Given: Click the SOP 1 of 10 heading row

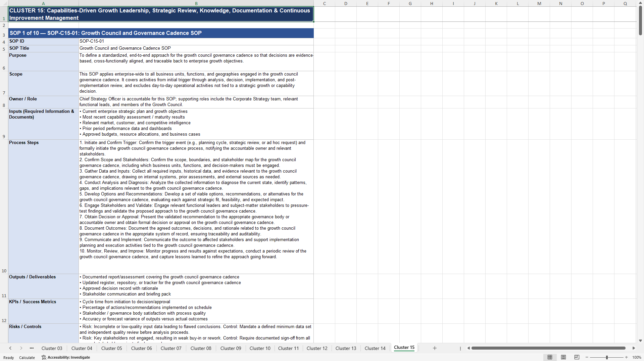Looking at the screenshot, I should (161, 33).
